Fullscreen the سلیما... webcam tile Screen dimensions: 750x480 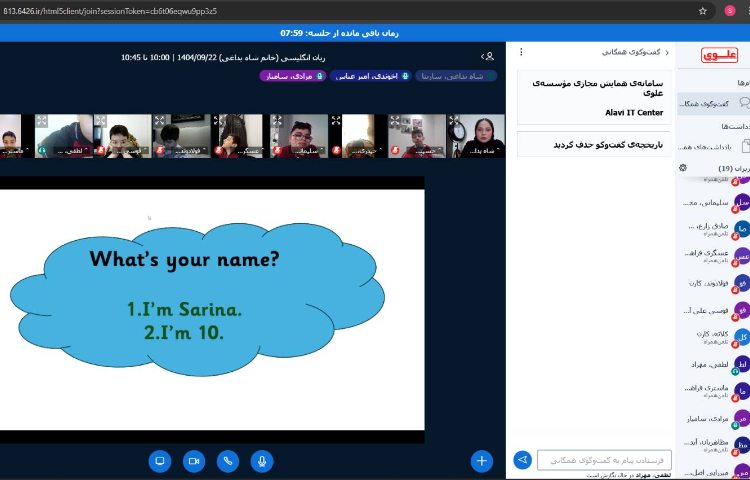click(x=277, y=120)
